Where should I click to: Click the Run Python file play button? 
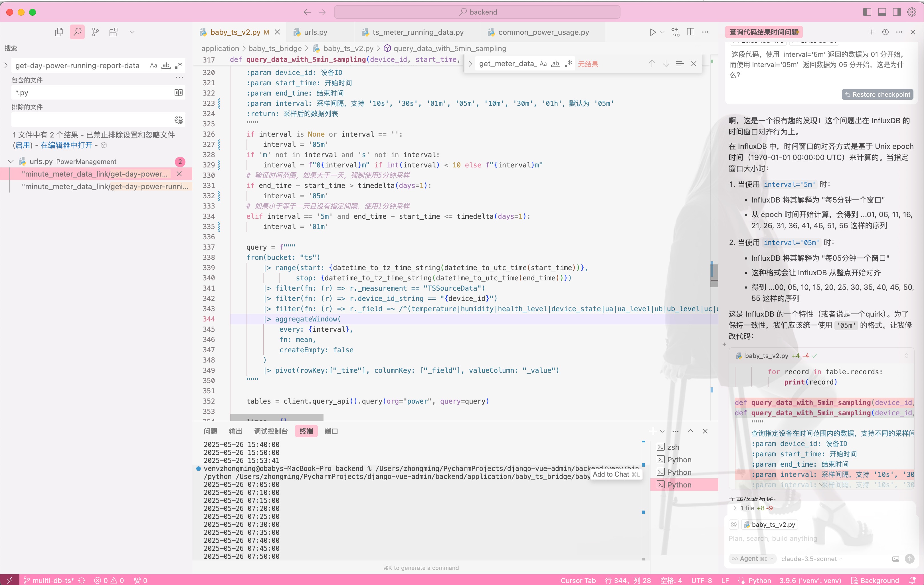tap(652, 32)
